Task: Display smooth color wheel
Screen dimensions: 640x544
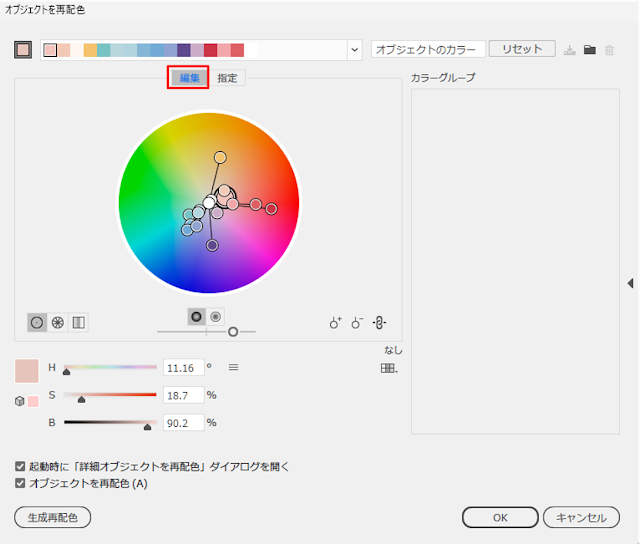Action: (37, 323)
